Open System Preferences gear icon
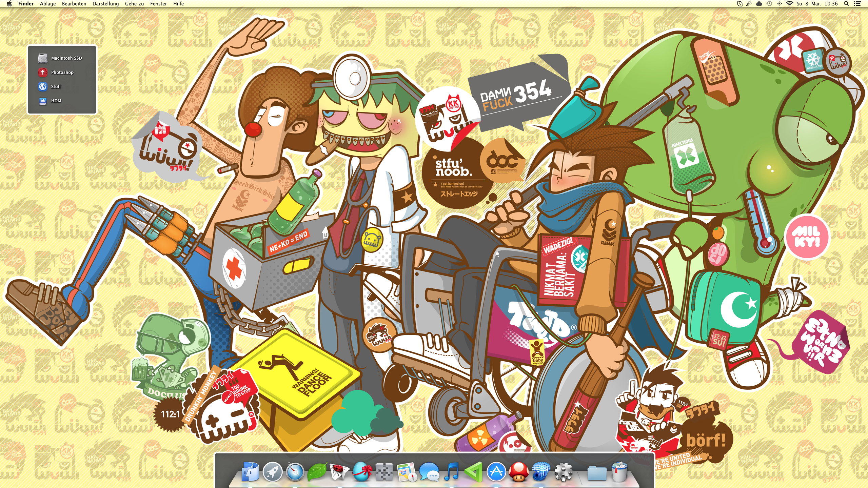This screenshot has height=488, width=868. [x=563, y=471]
